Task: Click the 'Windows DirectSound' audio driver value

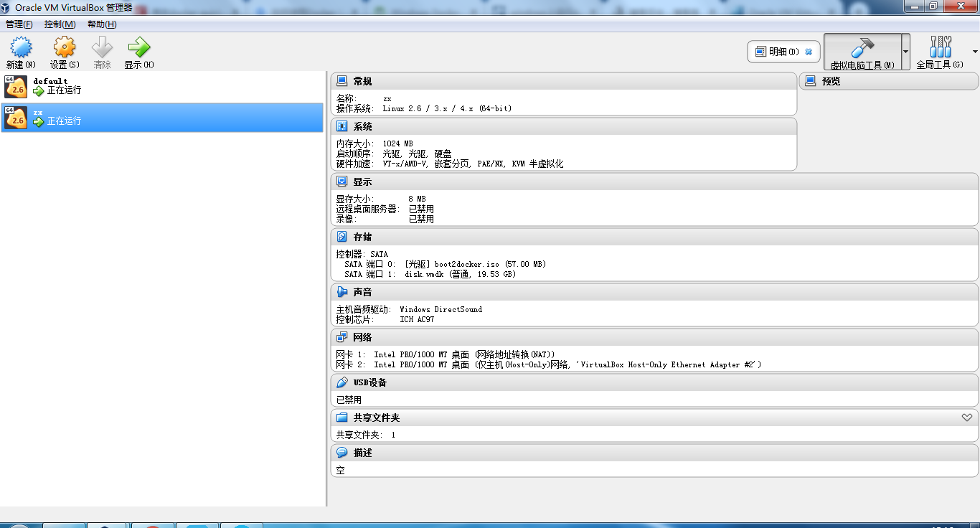Action: (x=440, y=309)
